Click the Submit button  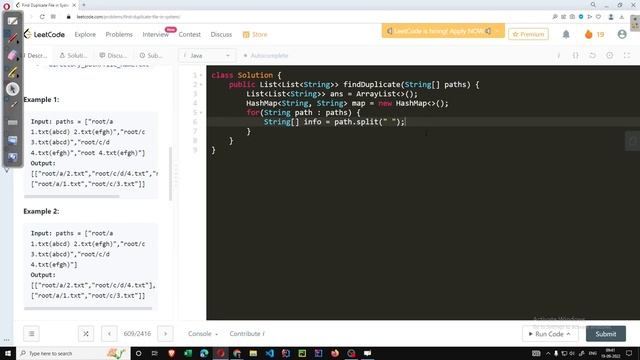click(606, 334)
